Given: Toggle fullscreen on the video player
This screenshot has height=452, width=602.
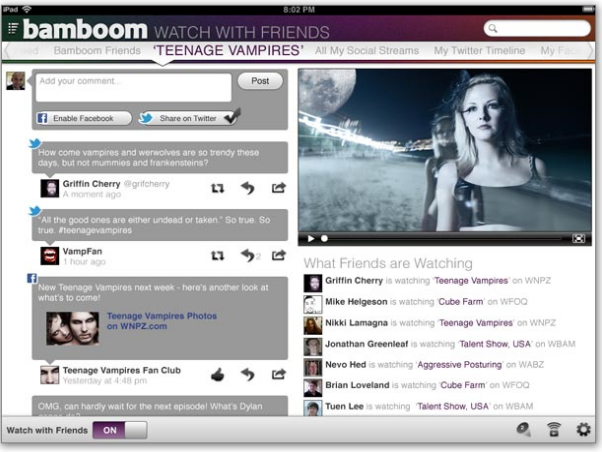Looking at the screenshot, I should [x=578, y=239].
